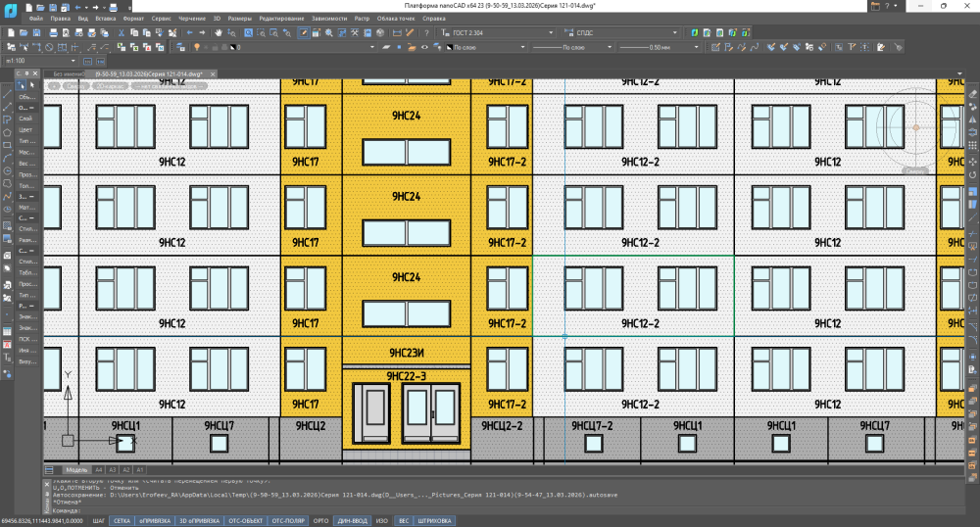Open the Файл menu

pos(35,19)
